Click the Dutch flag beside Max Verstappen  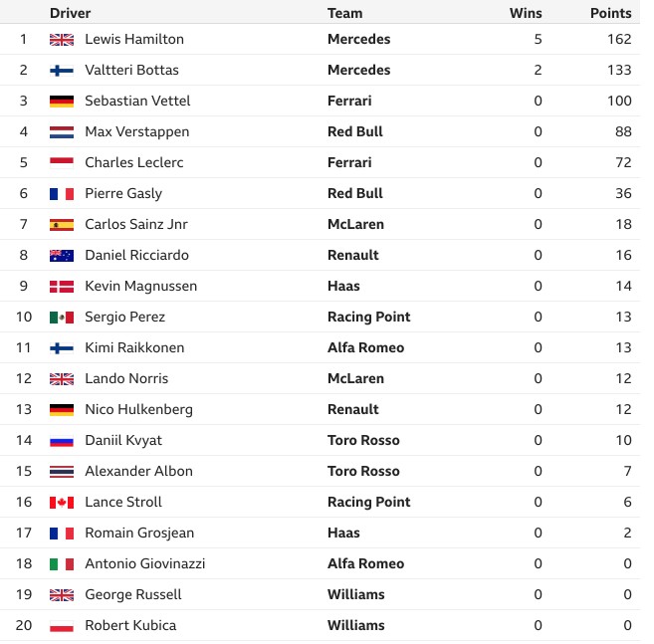(62, 132)
